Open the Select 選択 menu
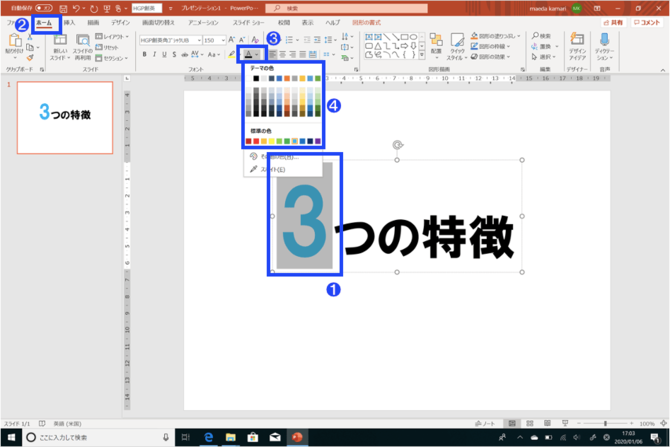The height and width of the screenshot is (447, 670). coord(544,56)
